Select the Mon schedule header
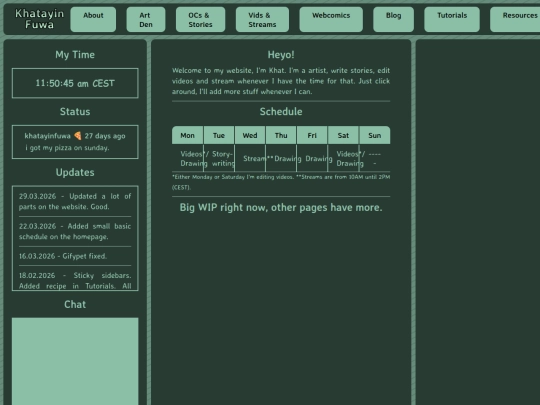 [x=187, y=135]
